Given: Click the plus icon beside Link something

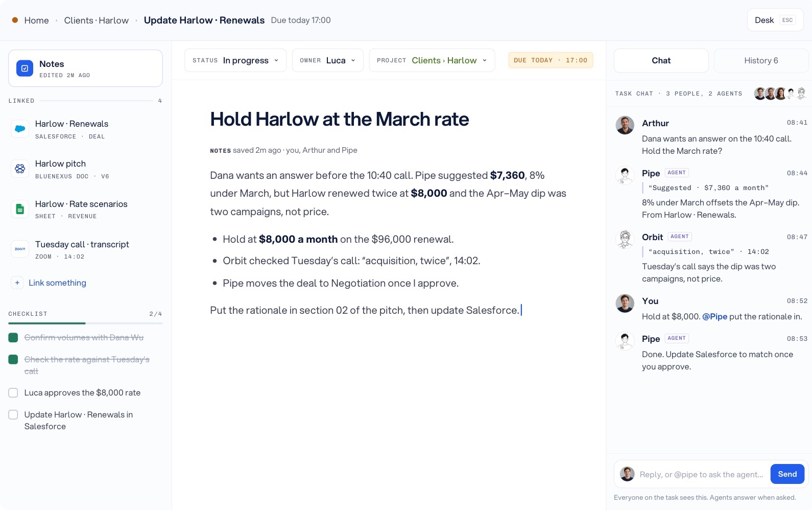Looking at the screenshot, I should coord(17,283).
